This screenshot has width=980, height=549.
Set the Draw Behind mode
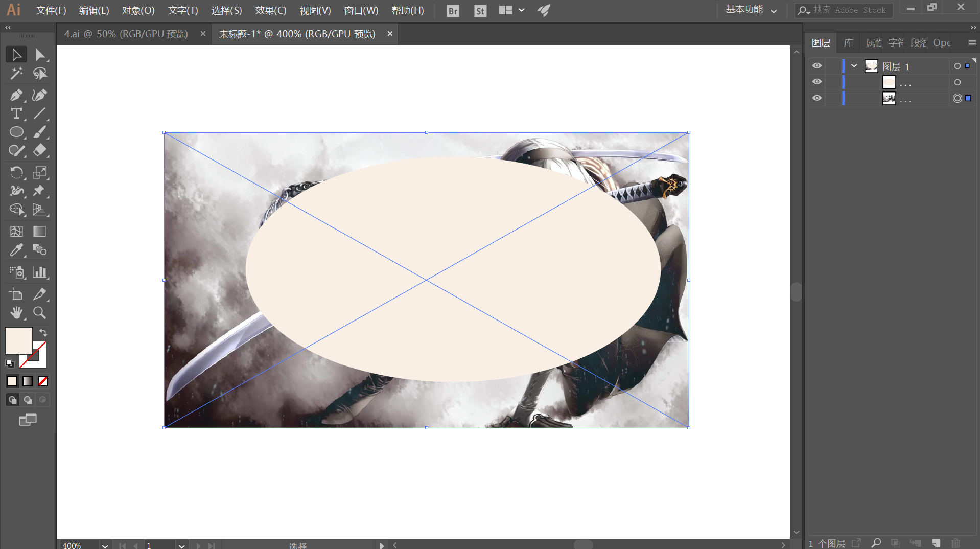pos(28,400)
